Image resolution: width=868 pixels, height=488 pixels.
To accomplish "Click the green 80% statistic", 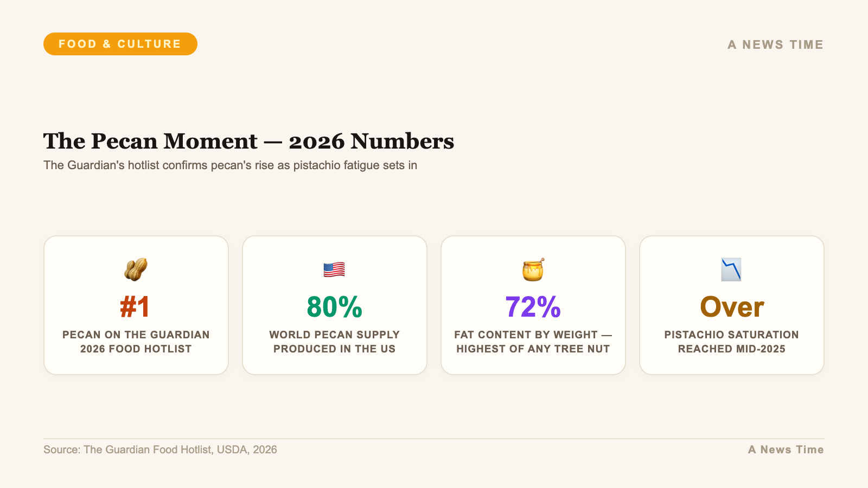I will 334,307.
